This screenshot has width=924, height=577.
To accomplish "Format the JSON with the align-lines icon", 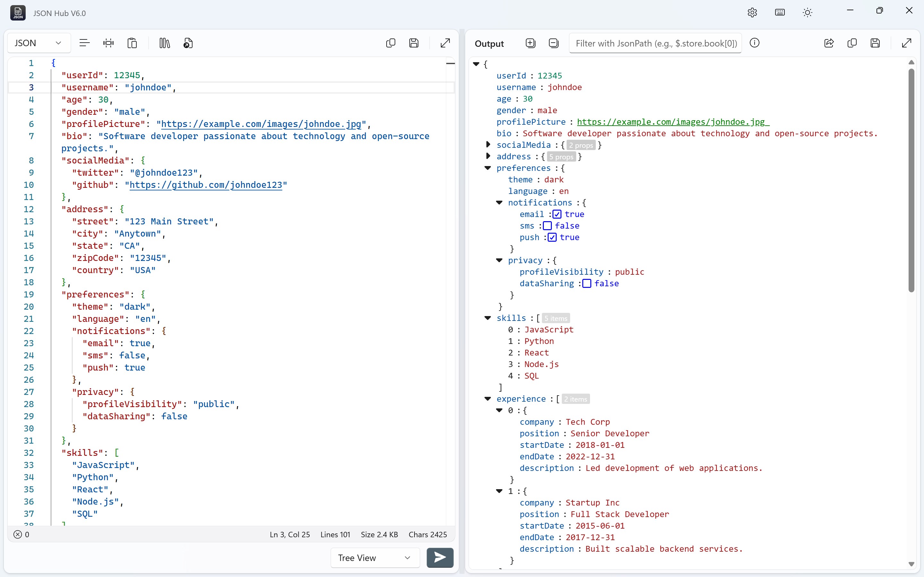I will (84, 43).
